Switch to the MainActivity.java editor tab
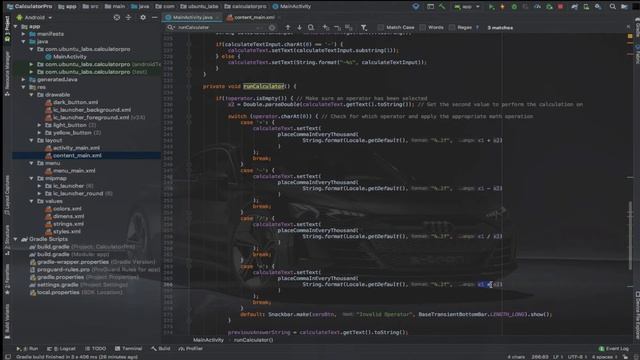The height and width of the screenshot is (360, 640). click(192, 18)
